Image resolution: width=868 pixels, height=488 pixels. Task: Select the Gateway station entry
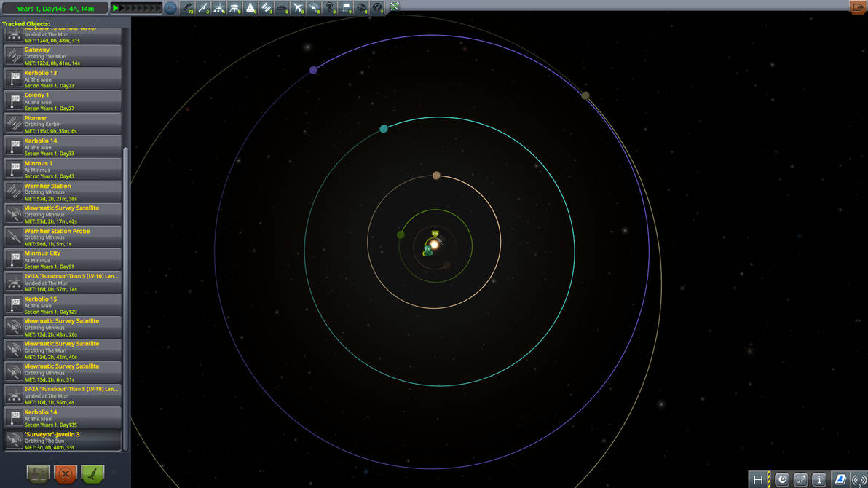[63, 56]
